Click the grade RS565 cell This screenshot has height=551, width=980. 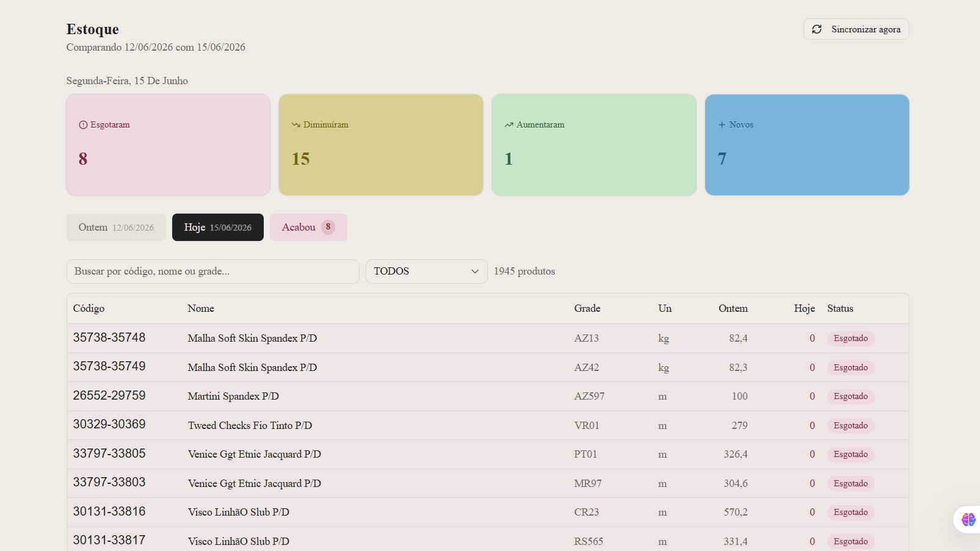(589, 541)
